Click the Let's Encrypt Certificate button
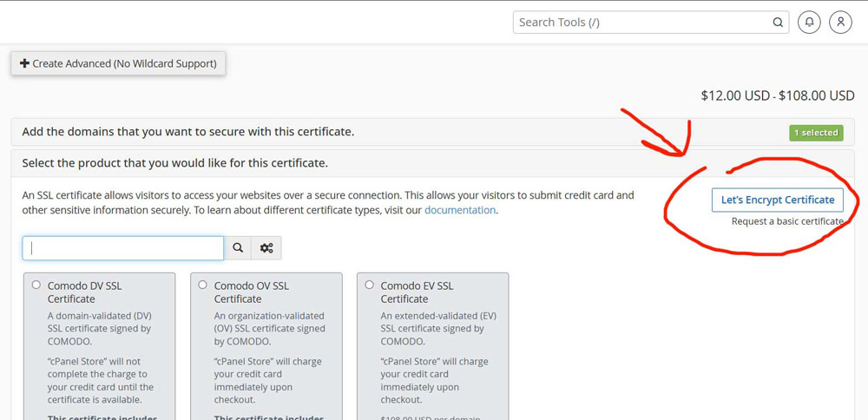 [777, 200]
